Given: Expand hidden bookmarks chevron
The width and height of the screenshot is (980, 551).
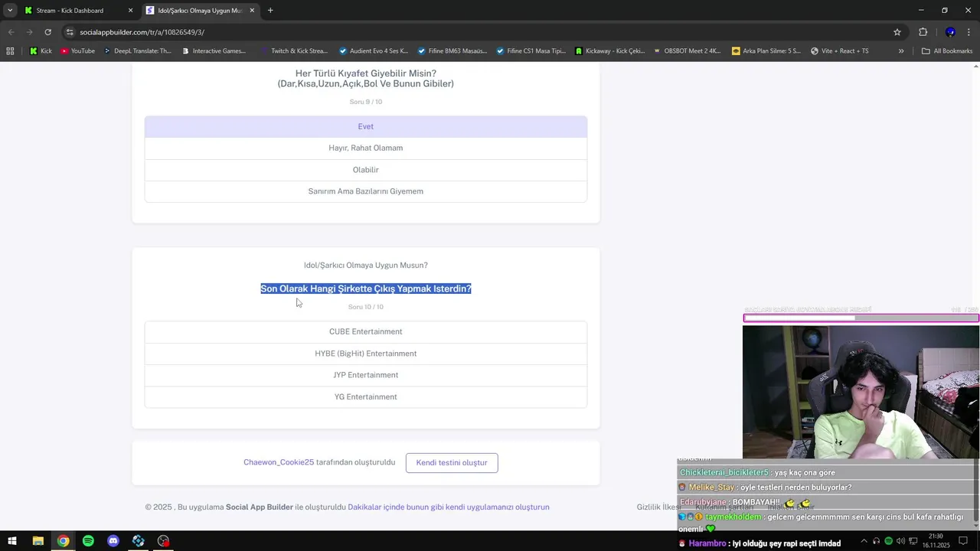Looking at the screenshot, I should [x=901, y=51].
